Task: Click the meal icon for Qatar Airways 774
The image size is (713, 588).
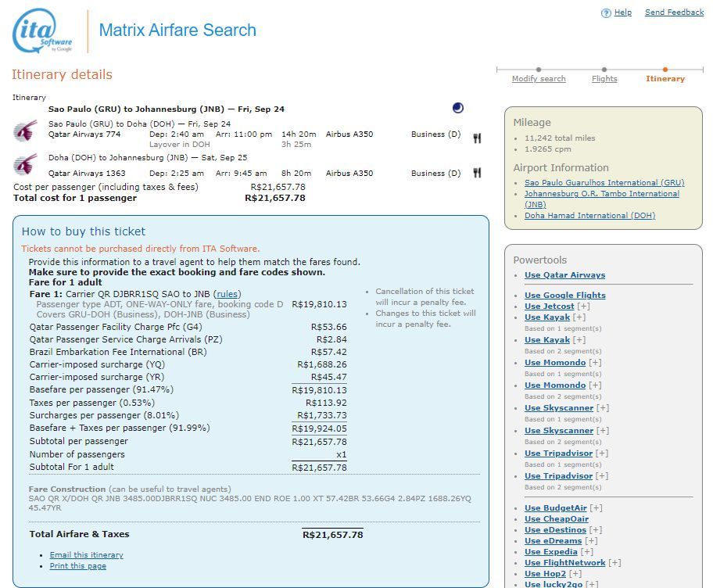Action: (477, 138)
